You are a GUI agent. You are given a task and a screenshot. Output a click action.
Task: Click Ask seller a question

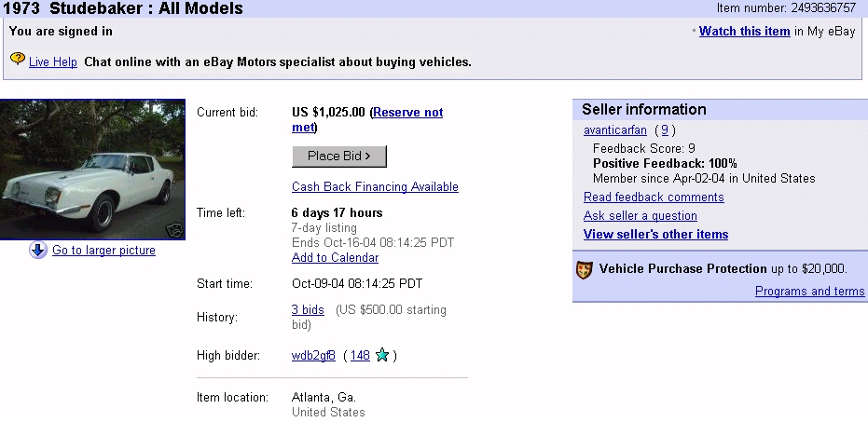[640, 215]
